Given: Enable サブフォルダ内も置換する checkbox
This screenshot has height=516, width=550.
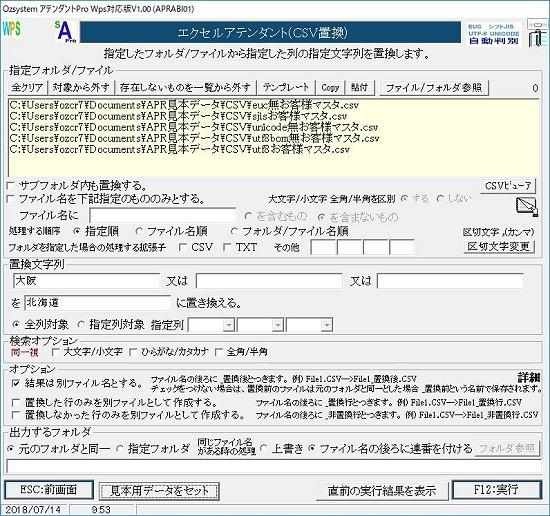Looking at the screenshot, I should click(11, 185).
